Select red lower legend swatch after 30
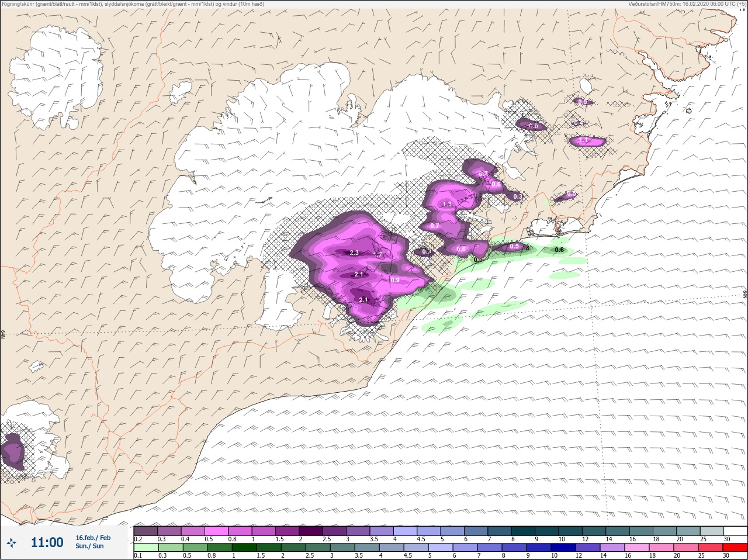 736,548
